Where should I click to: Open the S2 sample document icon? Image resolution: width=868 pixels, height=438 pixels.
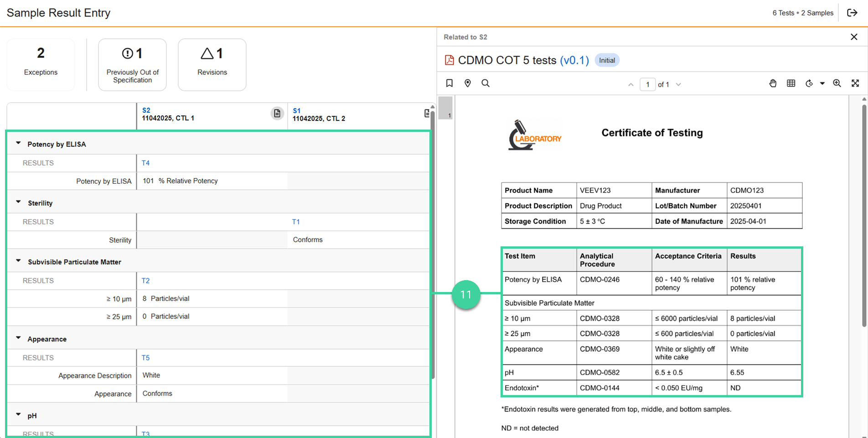tap(277, 113)
